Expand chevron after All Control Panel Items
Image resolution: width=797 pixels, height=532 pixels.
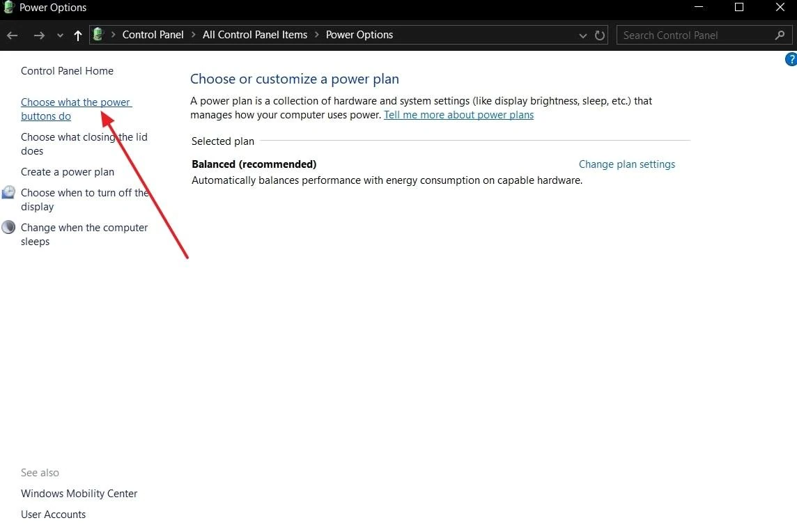[x=316, y=35]
